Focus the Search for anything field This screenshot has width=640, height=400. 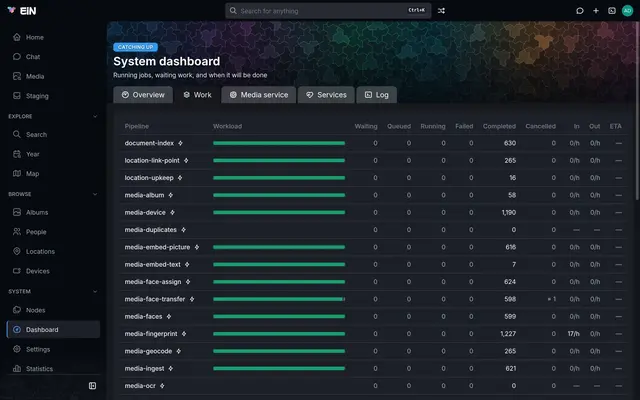(x=328, y=11)
